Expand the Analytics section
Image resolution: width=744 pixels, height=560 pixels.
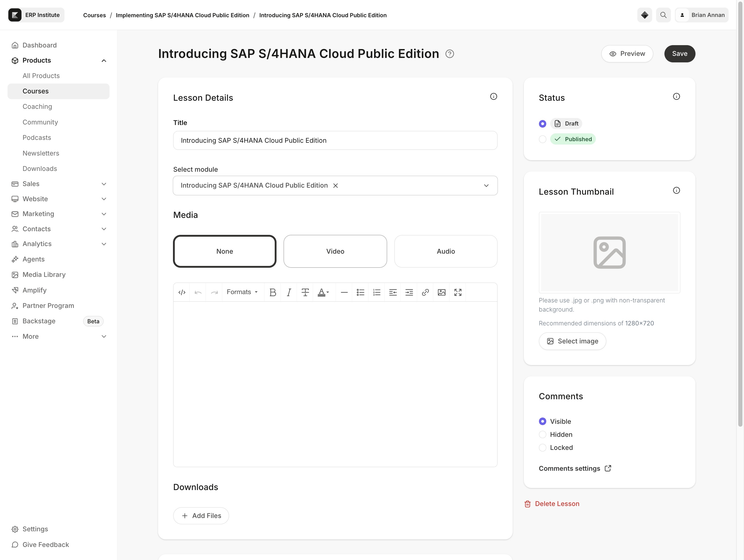coord(104,244)
